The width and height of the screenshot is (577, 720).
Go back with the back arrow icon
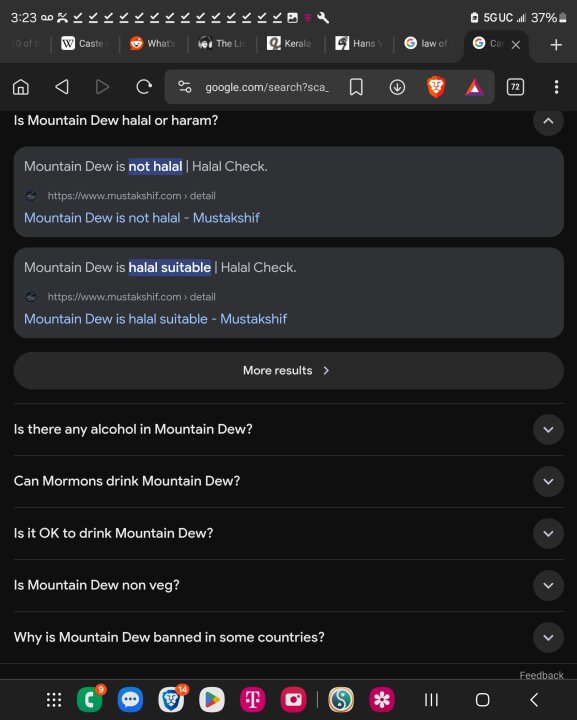[62, 87]
